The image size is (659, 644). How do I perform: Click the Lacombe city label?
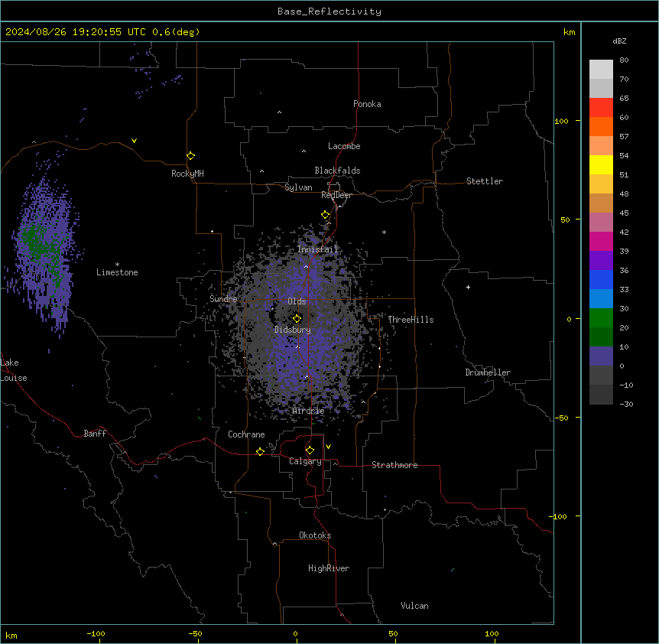[x=344, y=146]
